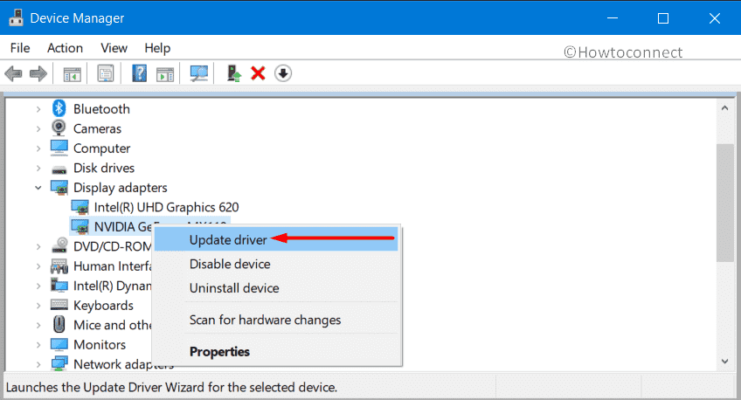Screen dimensions: 741x400
Task: Select the Computer tree label
Action: 102,148
